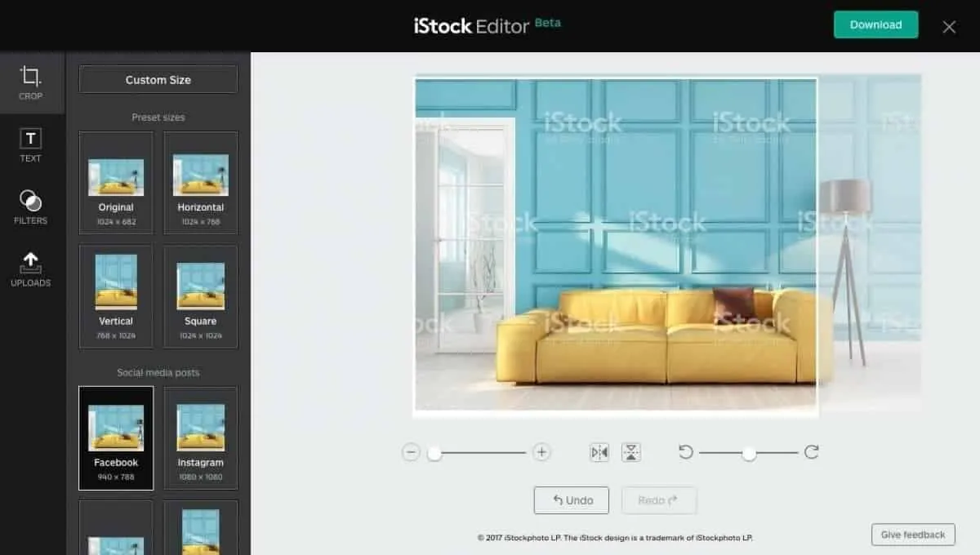Viewport: 980px width, 555px height.
Task: Click the zoom out minus icon
Action: [411, 452]
